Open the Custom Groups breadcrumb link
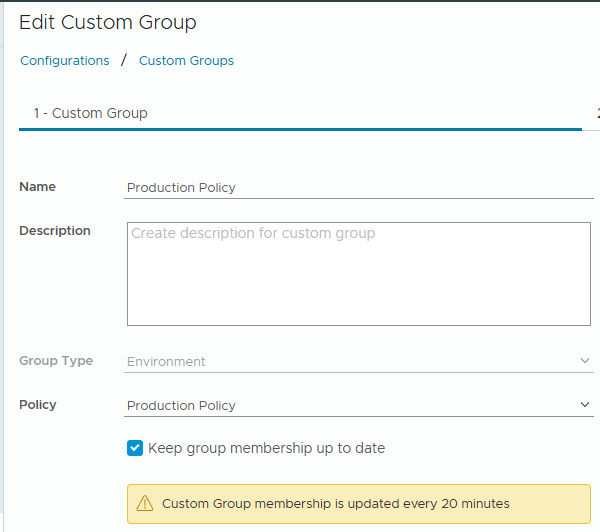600x532 pixels. coord(186,61)
